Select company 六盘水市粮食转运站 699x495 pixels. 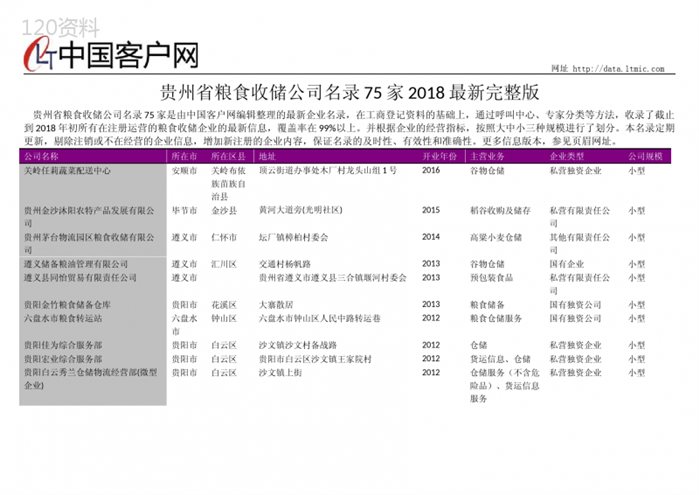[x=63, y=318]
